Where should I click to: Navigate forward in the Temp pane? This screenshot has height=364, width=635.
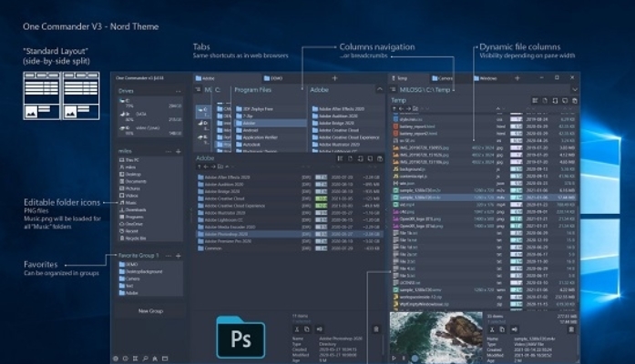pyautogui.click(x=408, y=108)
